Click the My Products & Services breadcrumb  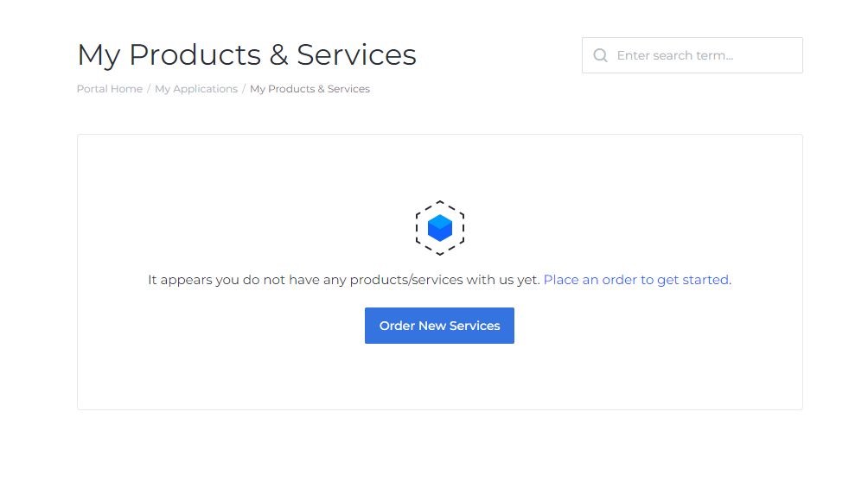pos(310,89)
